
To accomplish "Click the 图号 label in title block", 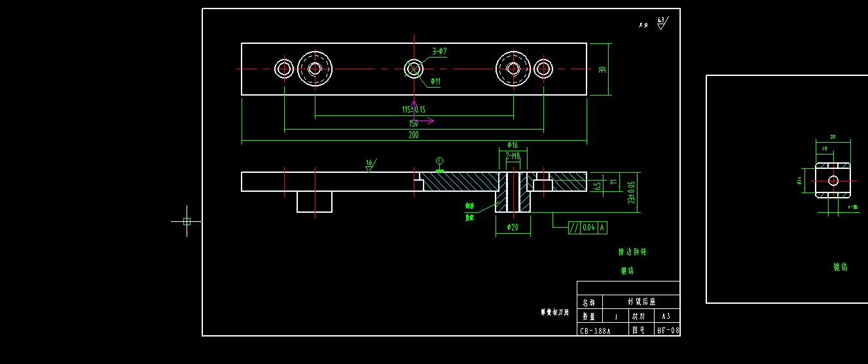I will click(x=638, y=331).
